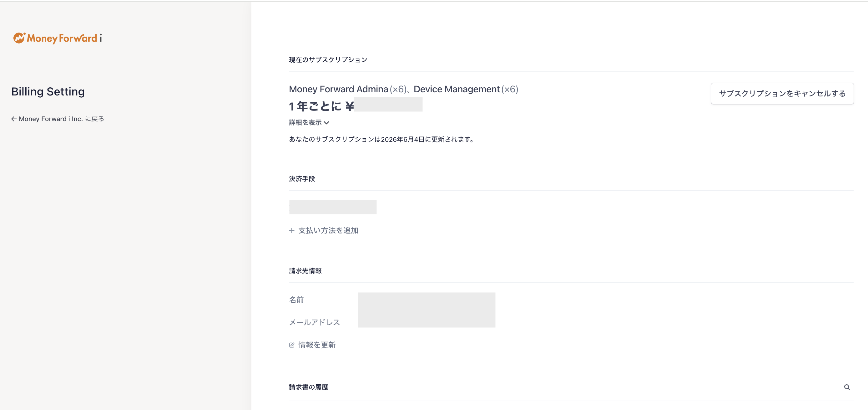Click the 現在のサブスクリプション section header
Screen dimensions: 868x410
pos(328,60)
